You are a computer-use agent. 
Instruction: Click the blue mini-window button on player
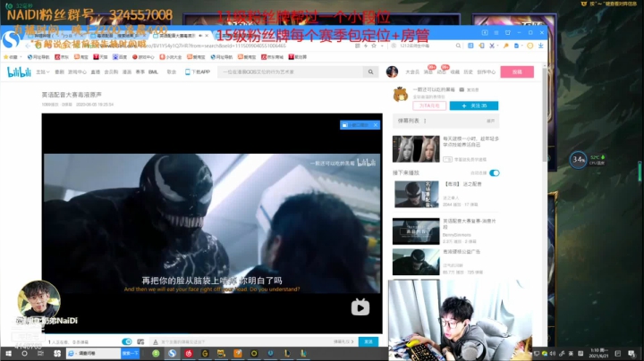356,125
